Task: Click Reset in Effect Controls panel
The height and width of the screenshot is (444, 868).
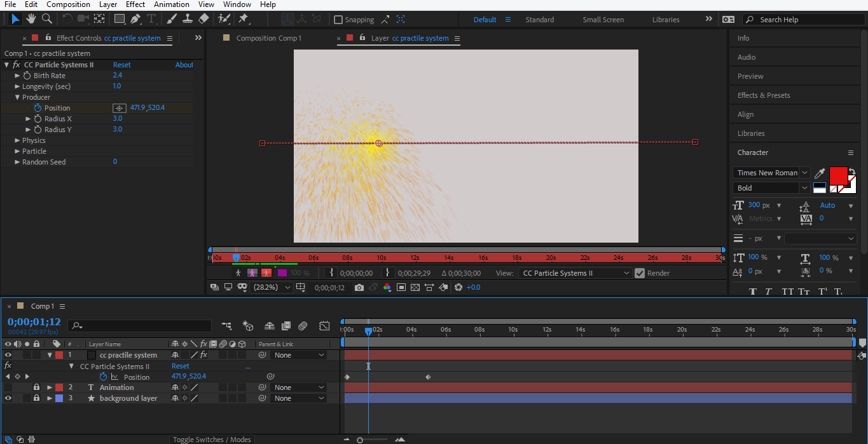Action: click(x=121, y=65)
